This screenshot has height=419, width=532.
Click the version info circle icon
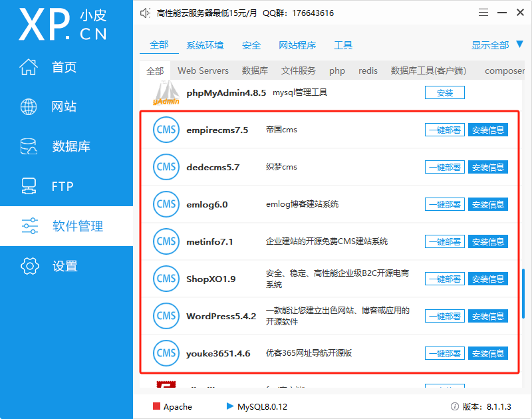[455, 406]
